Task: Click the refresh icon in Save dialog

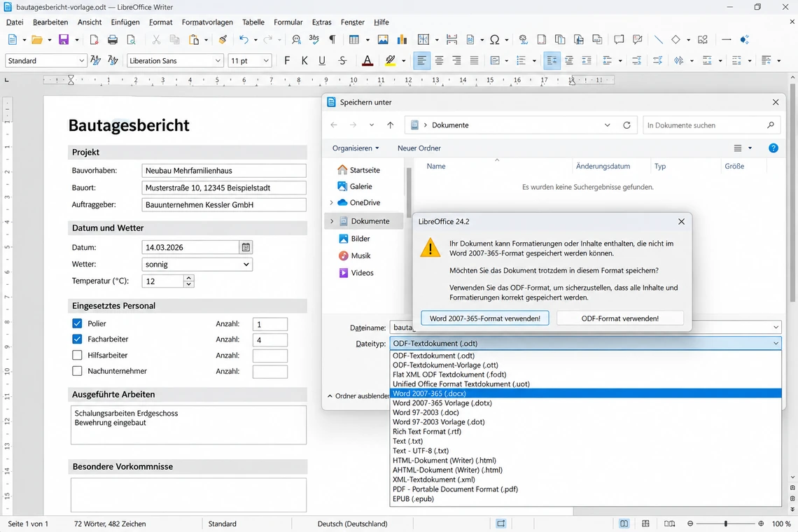Action: tap(626, 125)
